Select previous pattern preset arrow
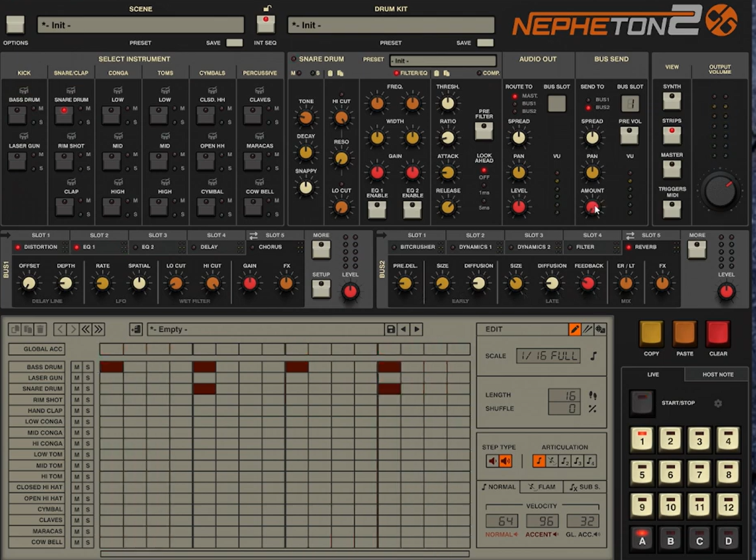Viewport: 756px width, 560px height. click(403, 329)
